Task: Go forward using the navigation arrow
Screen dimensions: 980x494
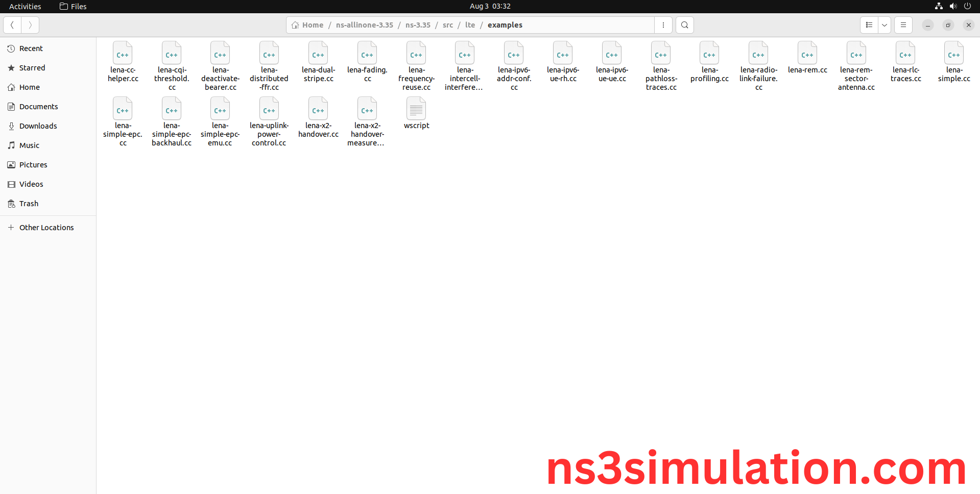Action: (30, 24)
